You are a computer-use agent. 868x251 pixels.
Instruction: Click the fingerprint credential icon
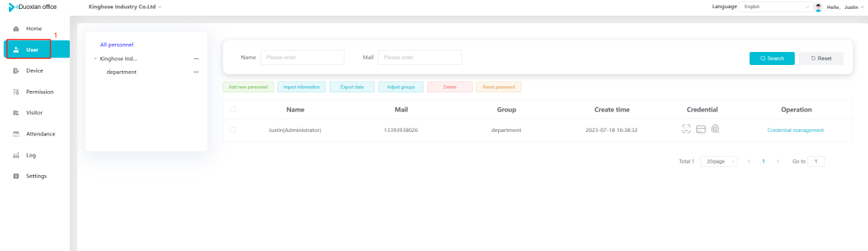pos(715,129)
